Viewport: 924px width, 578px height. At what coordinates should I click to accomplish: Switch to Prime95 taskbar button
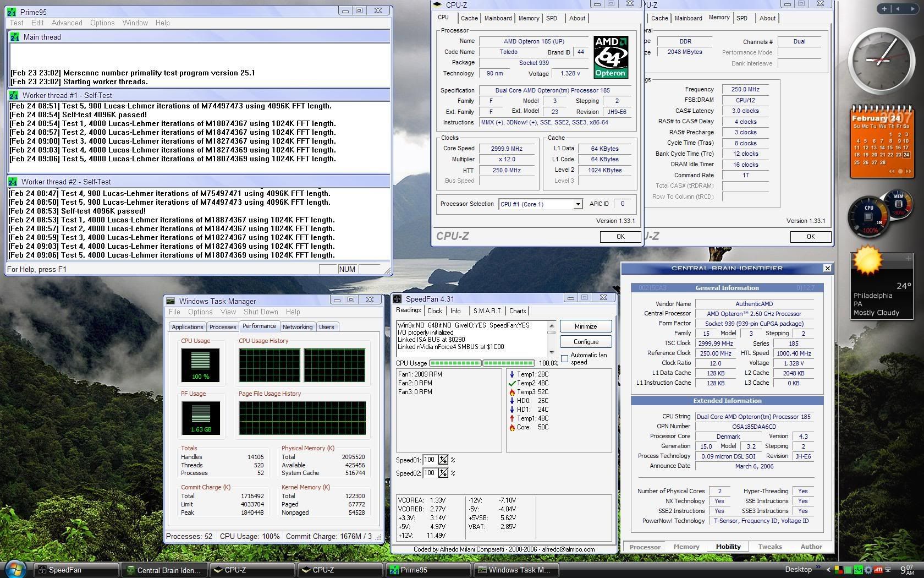[x=428, y=570]
